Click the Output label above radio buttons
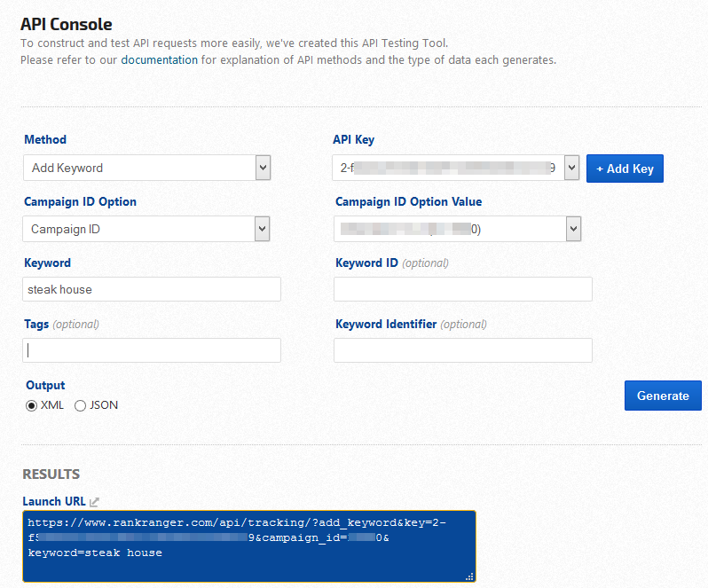The image size is (708, 588). (44, 386)
